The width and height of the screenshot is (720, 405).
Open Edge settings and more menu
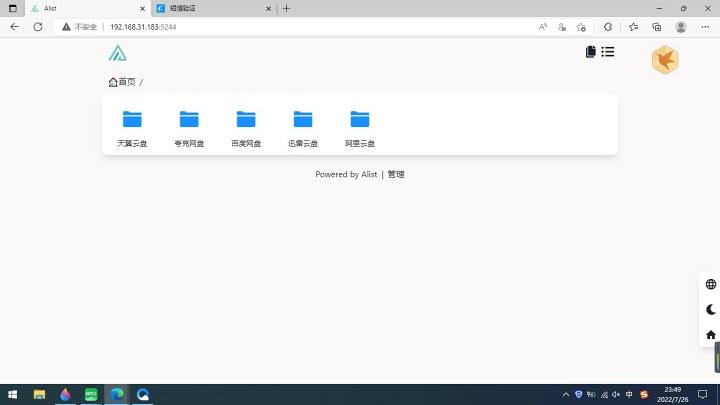(705, 27)
